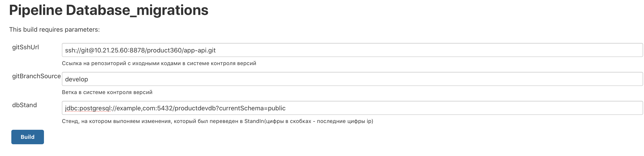Viewport: 644px width, 156px height.
Task: Click the word 'StandIn' in dbStand description
Action: pyautogui.click(x=254, y=121)
